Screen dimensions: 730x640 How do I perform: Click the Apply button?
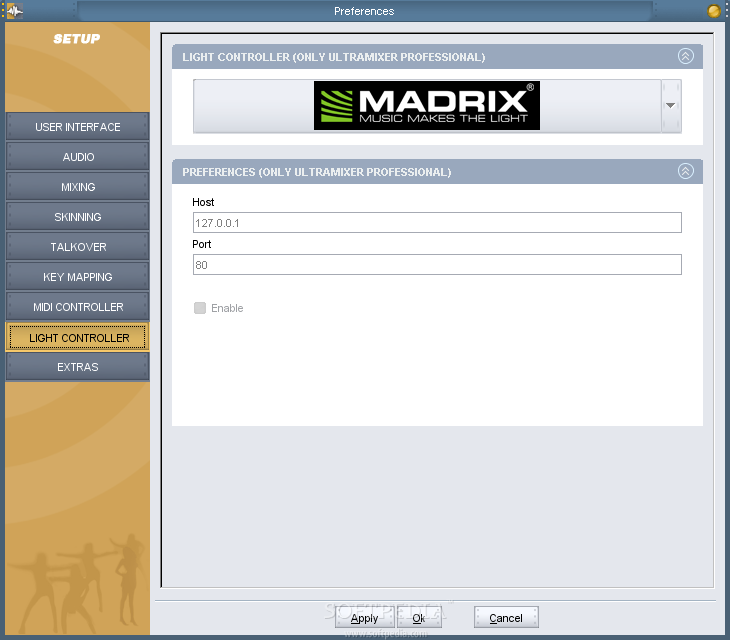(x=365, y=618)
